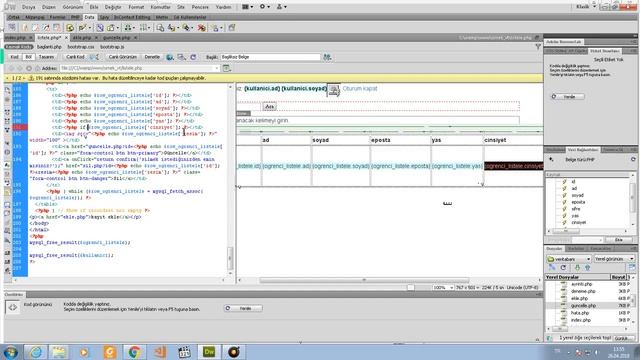The height and width of the screenshot is (360, 640).
Task: Click the Files panel connect to server icon
Action: (x=552, y=268)
